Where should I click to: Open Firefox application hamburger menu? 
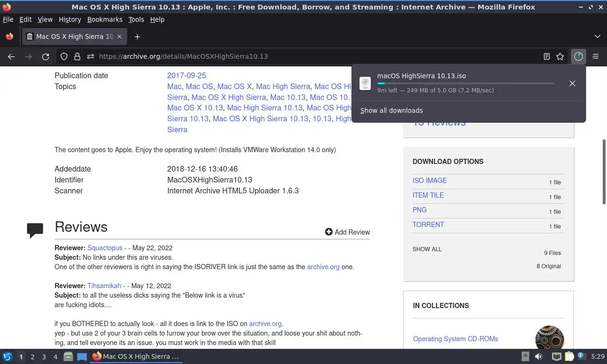click(596, 56)
